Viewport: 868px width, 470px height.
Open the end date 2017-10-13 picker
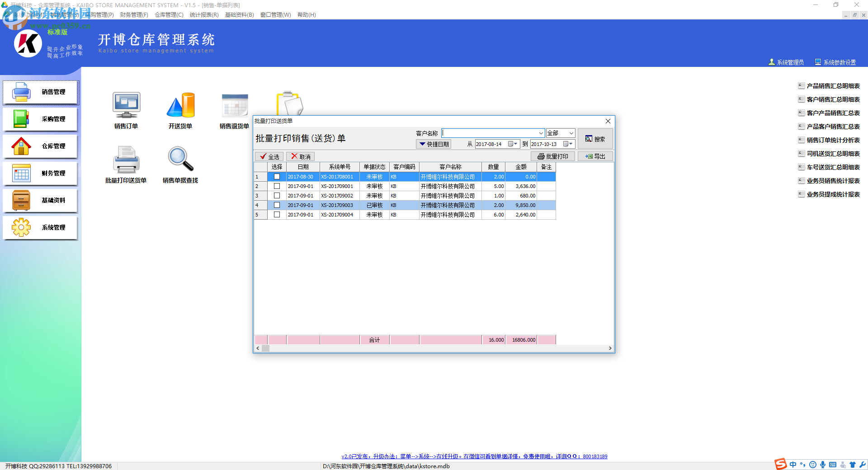(x=568, y=144)
